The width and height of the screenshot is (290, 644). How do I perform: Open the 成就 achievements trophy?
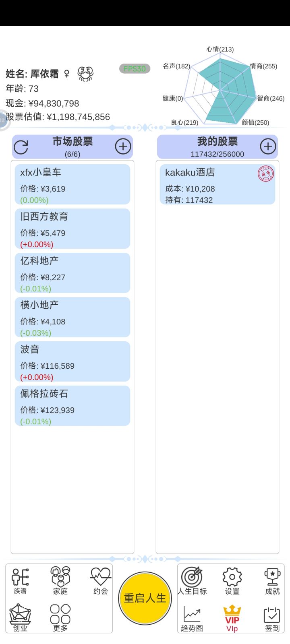point(272,581)
